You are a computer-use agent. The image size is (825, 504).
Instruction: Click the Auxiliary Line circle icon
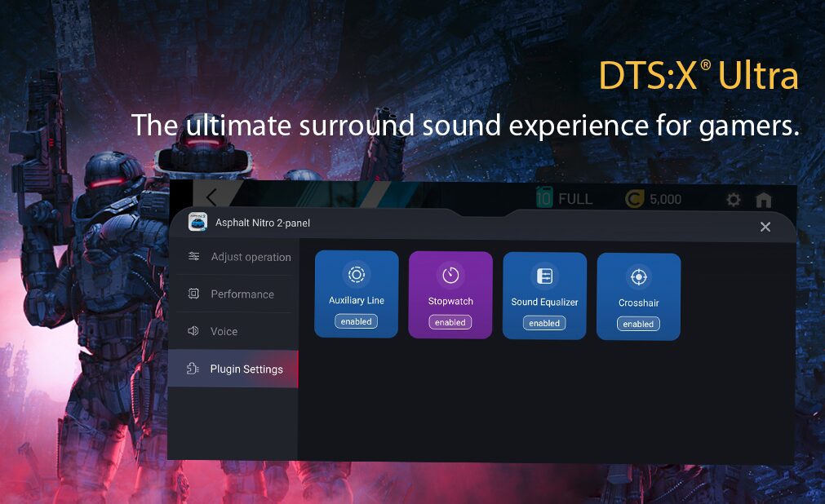coord(357,274)
